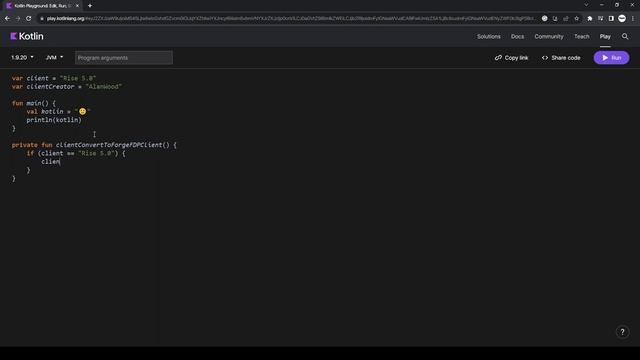Click the clientCreator variable name
Viewport: 640px width, 360px height.
pyautogui.click(x=51, y=87)
